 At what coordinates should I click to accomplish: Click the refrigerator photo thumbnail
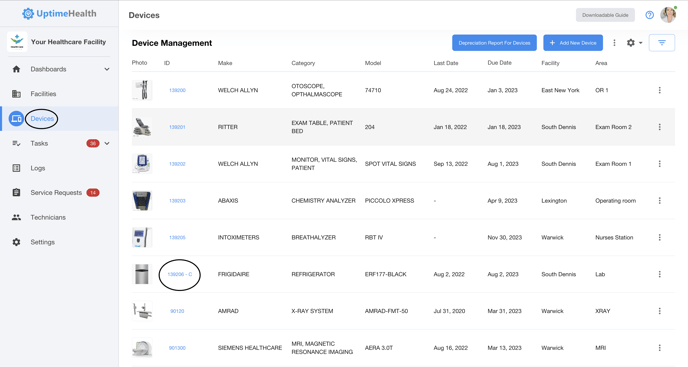(142, 274)
